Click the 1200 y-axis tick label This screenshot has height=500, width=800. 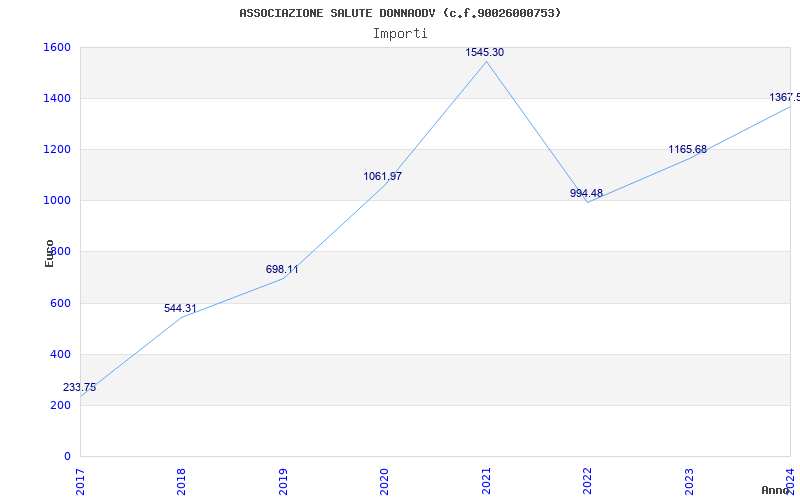57,149
